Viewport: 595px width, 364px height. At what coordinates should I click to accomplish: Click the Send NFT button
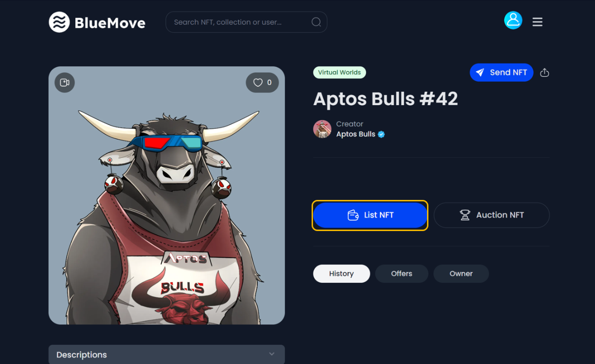(x=502, y=72)
